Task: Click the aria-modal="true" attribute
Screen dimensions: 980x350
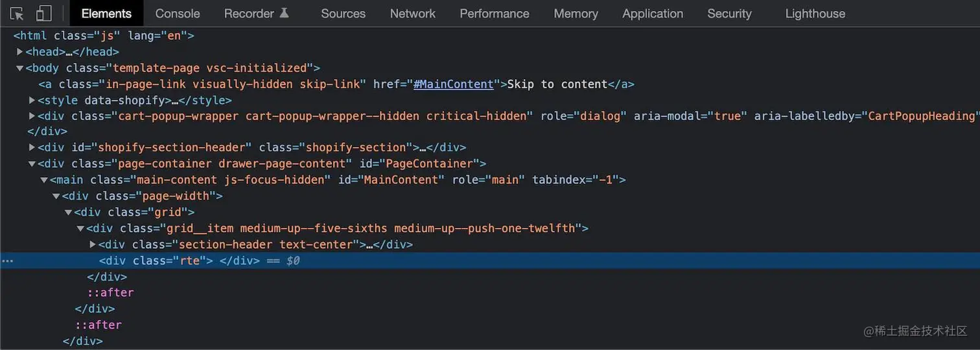Action: (x=691, y=115)
